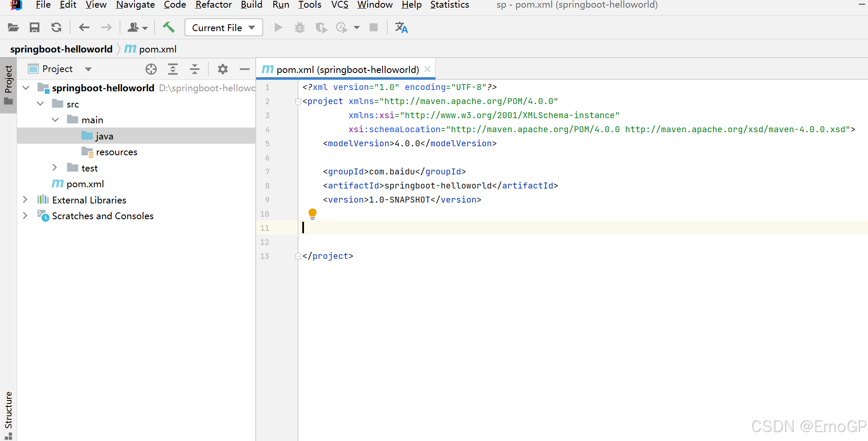Click the Save All disk icon
This screenshot has width=868, height=441.
[x=35, y=28]
